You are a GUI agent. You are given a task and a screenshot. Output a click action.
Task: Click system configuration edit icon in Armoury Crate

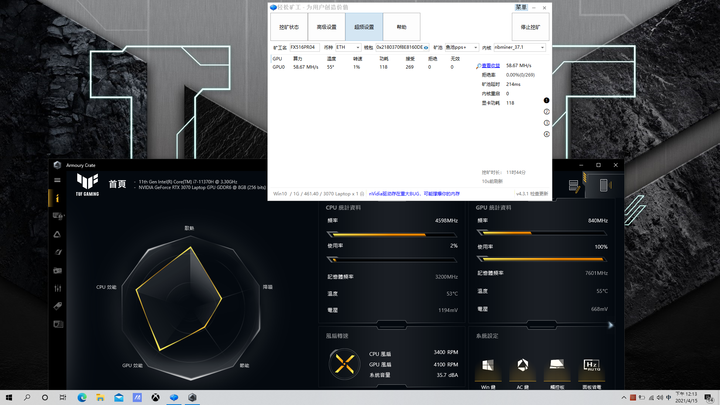coord(574,185)
